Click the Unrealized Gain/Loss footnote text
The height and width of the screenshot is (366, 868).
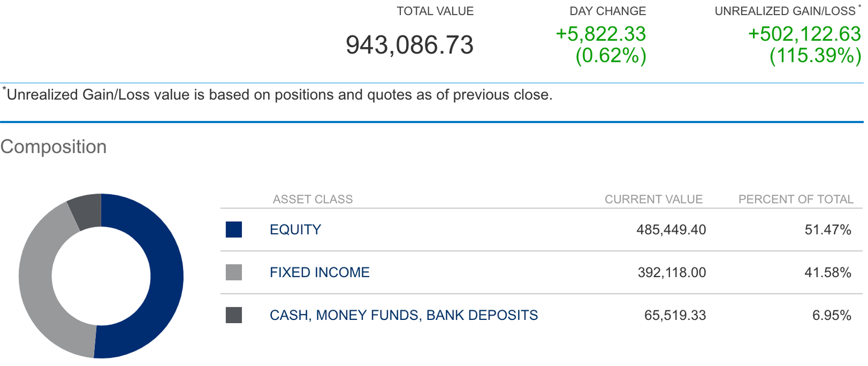pos(279,95)
